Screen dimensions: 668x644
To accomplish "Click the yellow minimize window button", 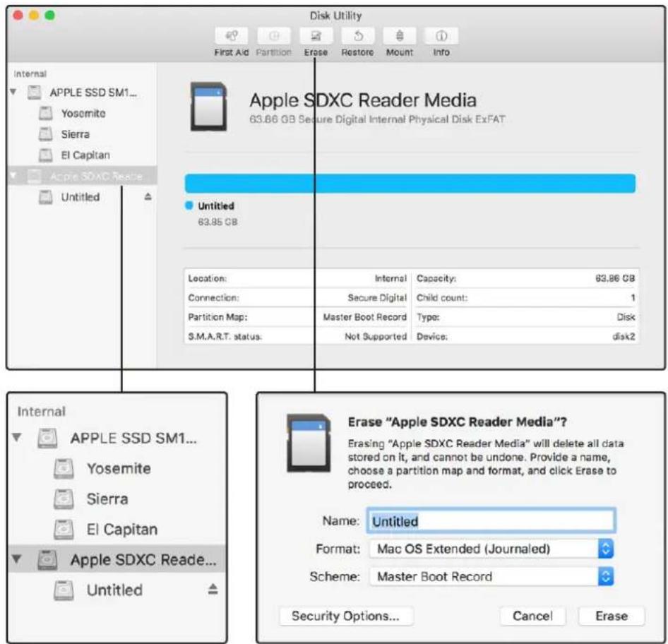I will (x=34, y=16).
